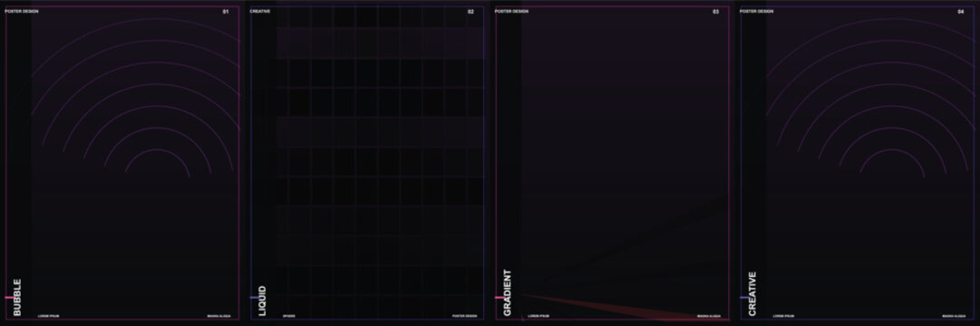Click the red light streak on the third poster
The image size is (980, 326).
(x=625, y=307)
